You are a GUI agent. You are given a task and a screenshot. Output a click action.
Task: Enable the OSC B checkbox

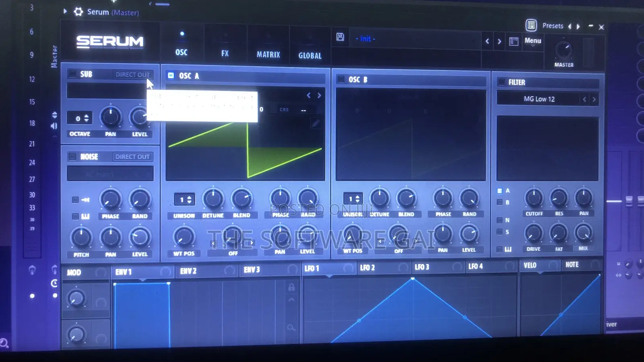(x=341, y=79)
